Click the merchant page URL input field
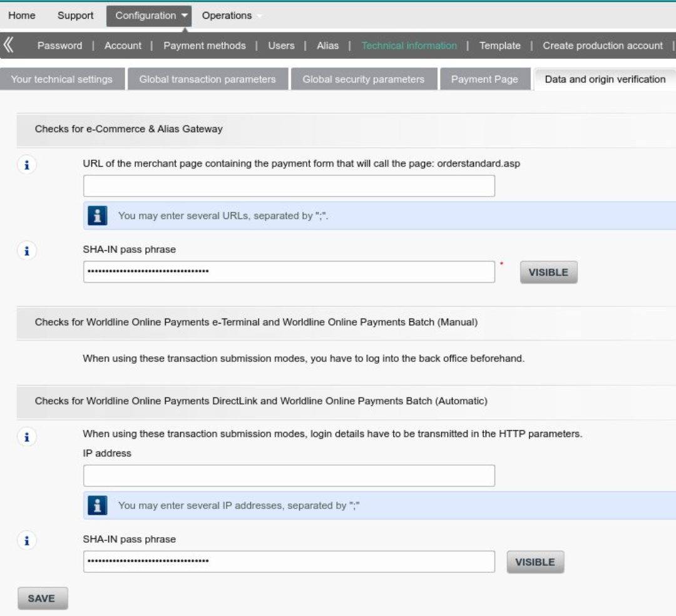Image resolution: width=676 pixels, height=616 pixels. (x=289, y=186)
